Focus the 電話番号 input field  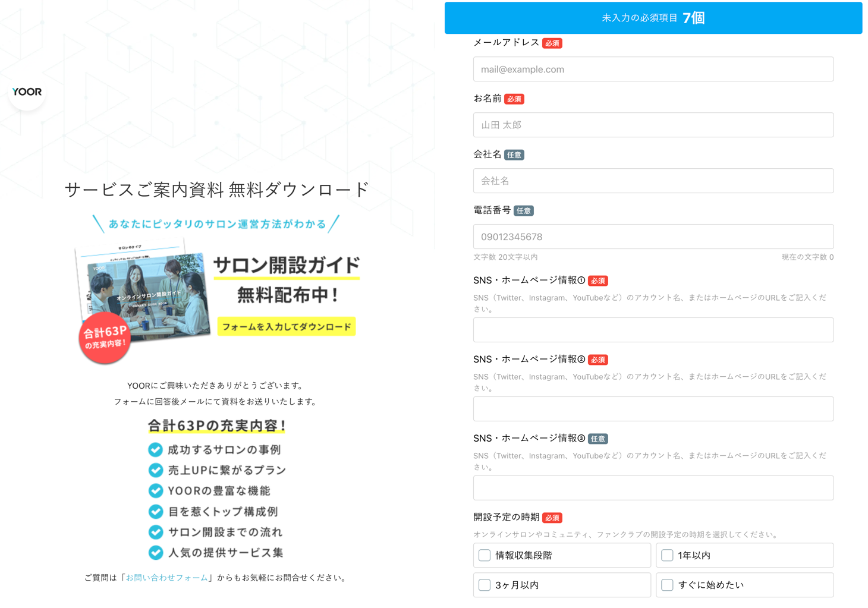tap(653, 237)
